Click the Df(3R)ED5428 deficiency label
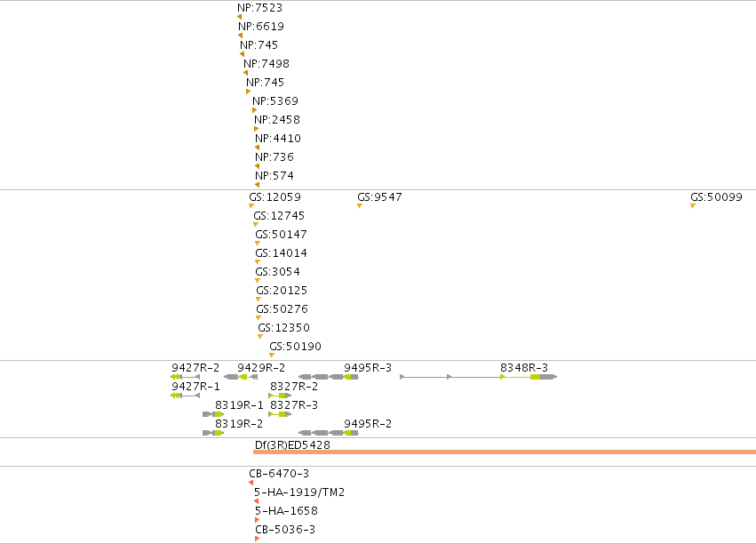Viewport: 756px width, 544px height. coord(292,444)
